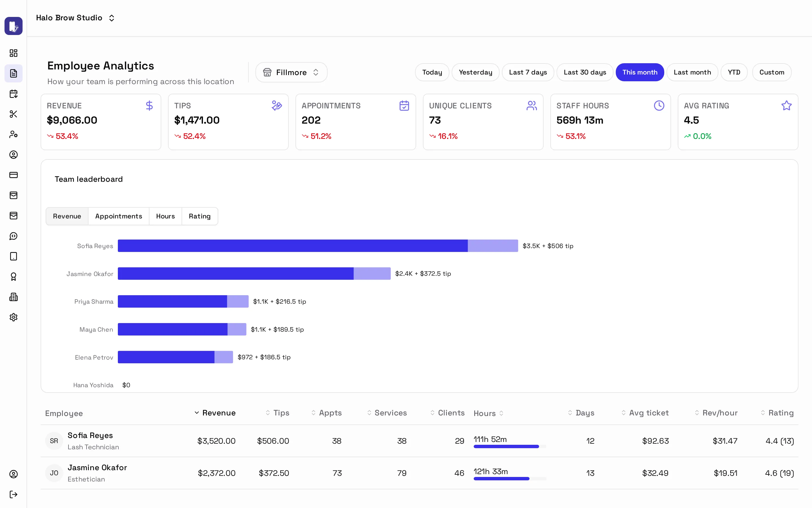Select the Last month range
This screenshot has height=508, width=812.
(x=692, y=72)
